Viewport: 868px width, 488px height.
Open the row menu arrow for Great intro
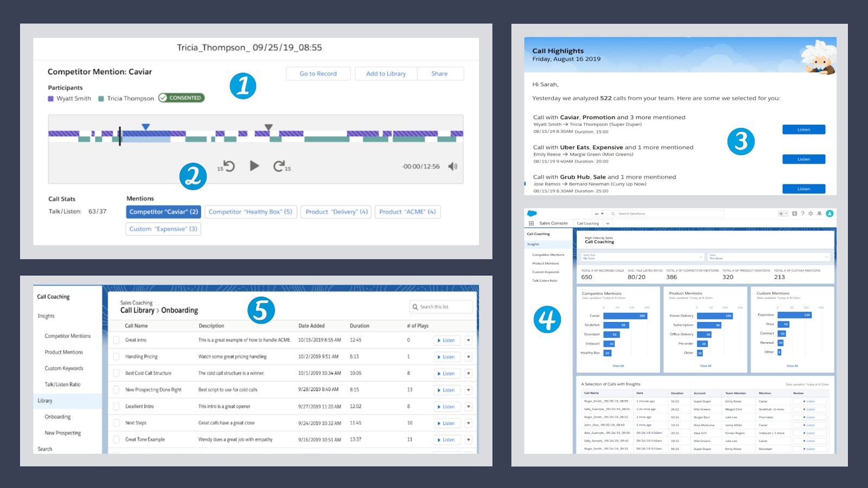[468, 341]
